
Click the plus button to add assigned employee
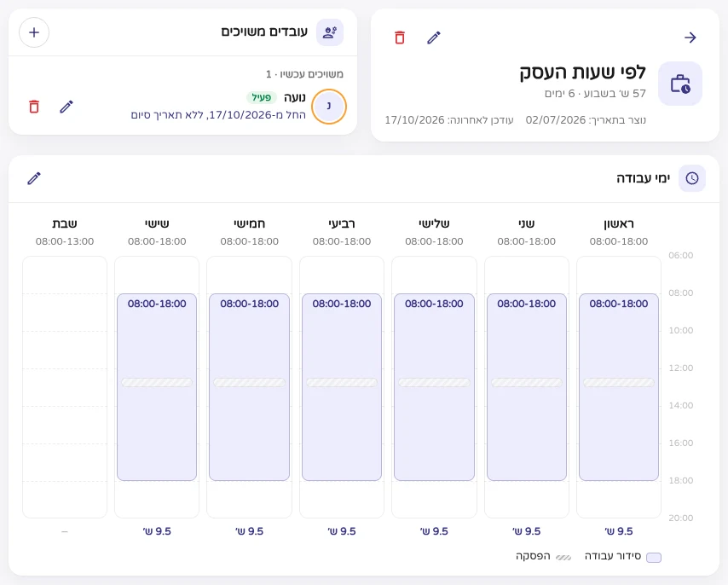click(x=34, y=32)
